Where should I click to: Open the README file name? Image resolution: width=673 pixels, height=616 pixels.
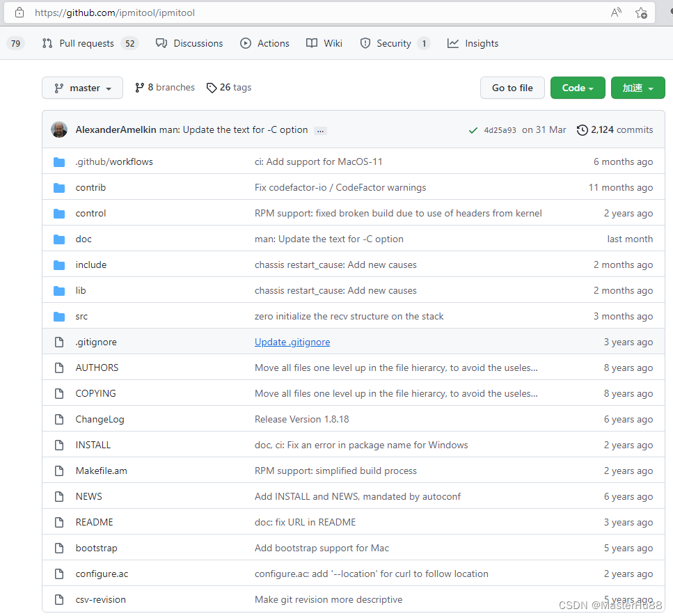pos(95,523)
